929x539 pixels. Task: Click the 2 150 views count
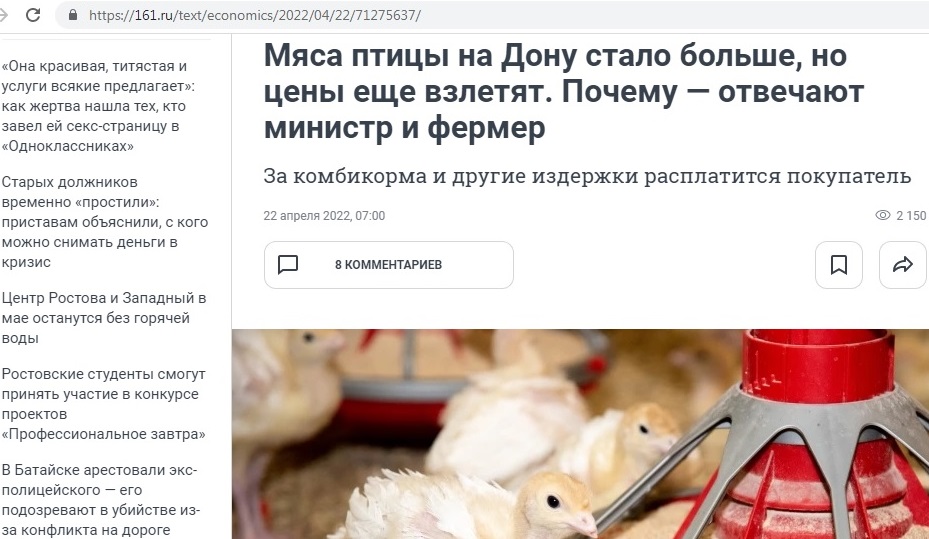coord(911,216)
